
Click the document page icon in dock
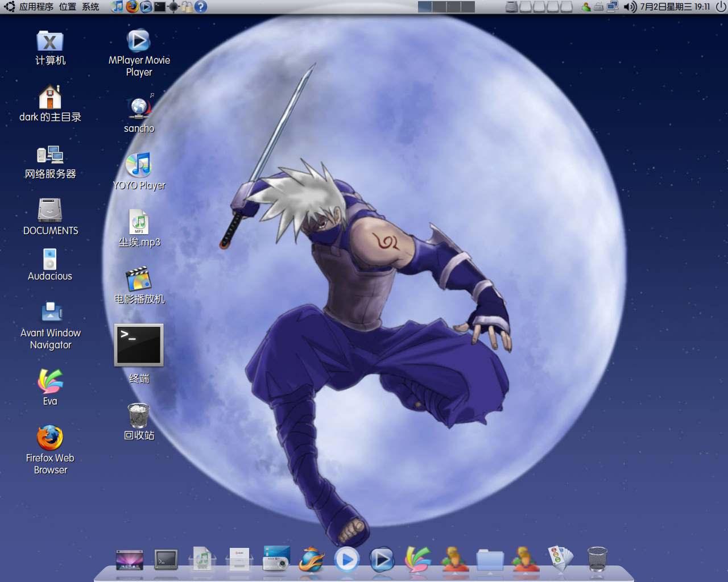point(239,560)
